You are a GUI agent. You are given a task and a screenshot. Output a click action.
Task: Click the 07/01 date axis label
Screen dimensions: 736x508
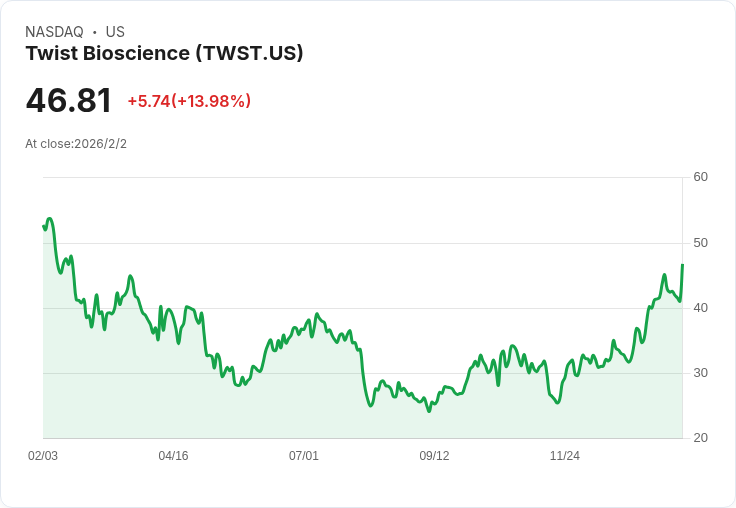click(x=304, y=455)
